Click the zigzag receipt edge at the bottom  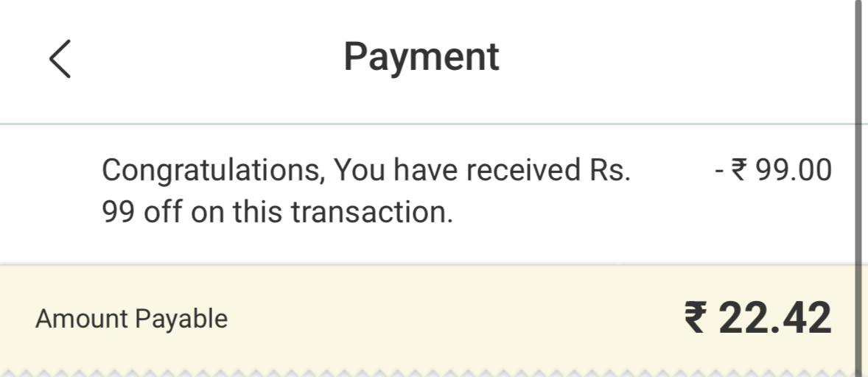[427, 371]
